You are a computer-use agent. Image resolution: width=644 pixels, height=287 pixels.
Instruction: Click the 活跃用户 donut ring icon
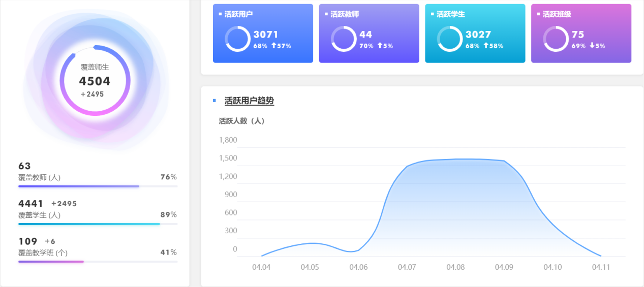pos(237,39)
